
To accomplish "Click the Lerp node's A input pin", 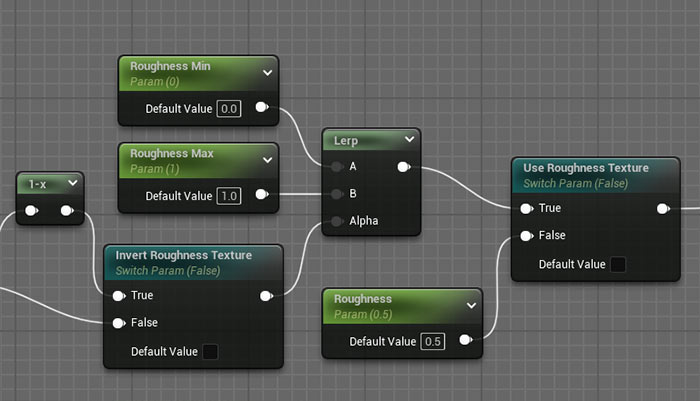I will pos(338,167).
